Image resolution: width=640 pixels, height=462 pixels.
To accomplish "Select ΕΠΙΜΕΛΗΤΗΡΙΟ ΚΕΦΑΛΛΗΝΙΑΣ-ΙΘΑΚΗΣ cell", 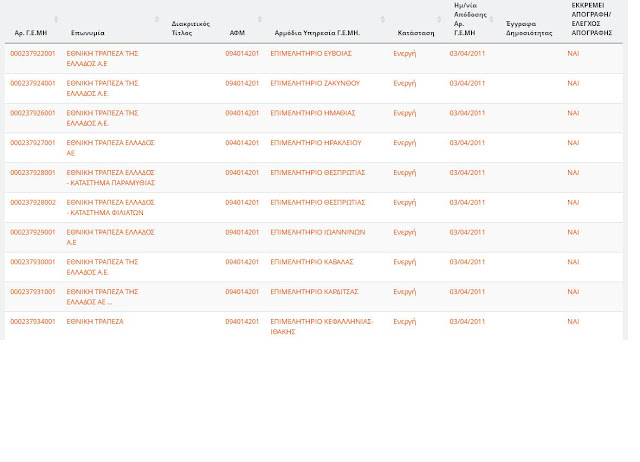I will 322,327.
